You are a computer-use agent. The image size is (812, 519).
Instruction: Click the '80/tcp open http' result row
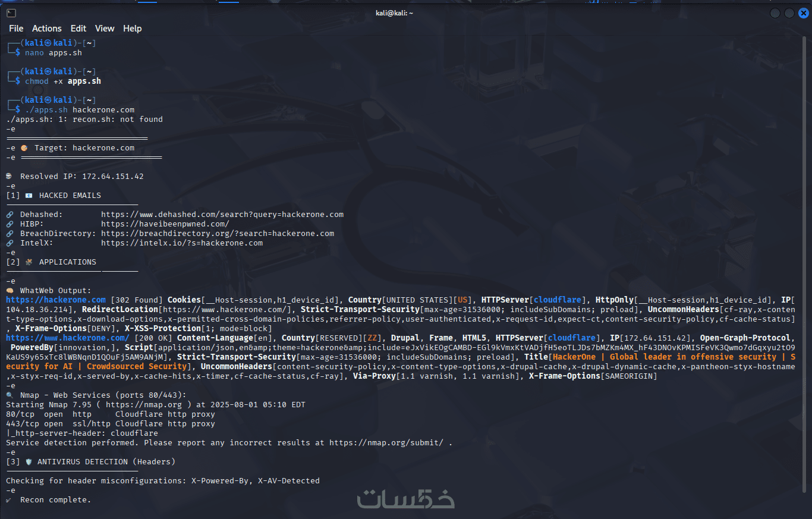point(111,414)
